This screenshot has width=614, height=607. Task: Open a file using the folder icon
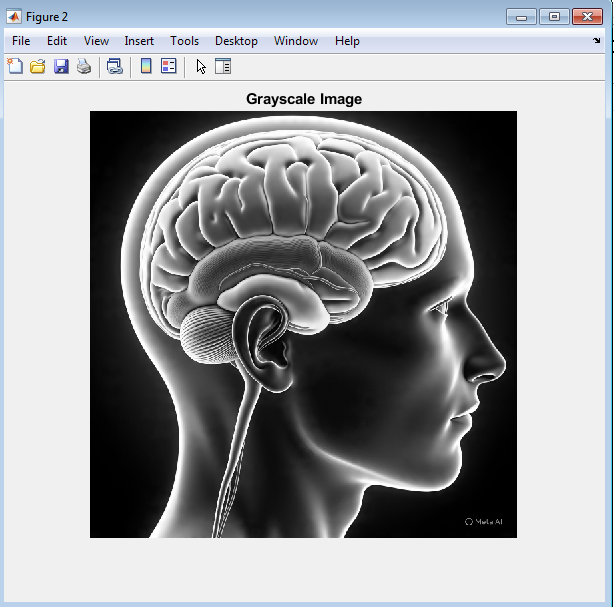pos(38,67)
